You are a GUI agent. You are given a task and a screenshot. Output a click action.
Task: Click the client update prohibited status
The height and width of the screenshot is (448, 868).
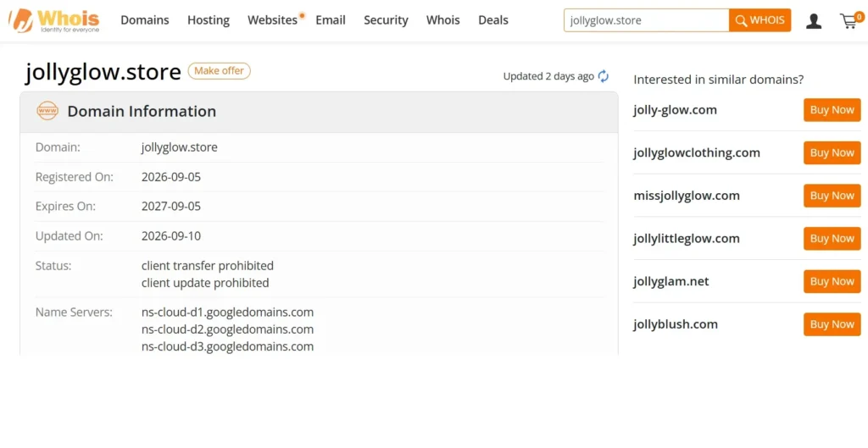pos(205,283)
